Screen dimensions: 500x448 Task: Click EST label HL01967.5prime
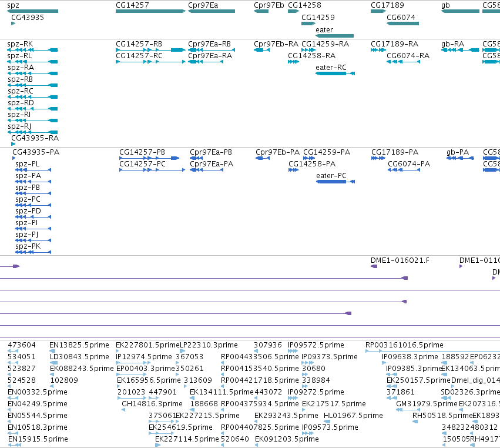353,416
